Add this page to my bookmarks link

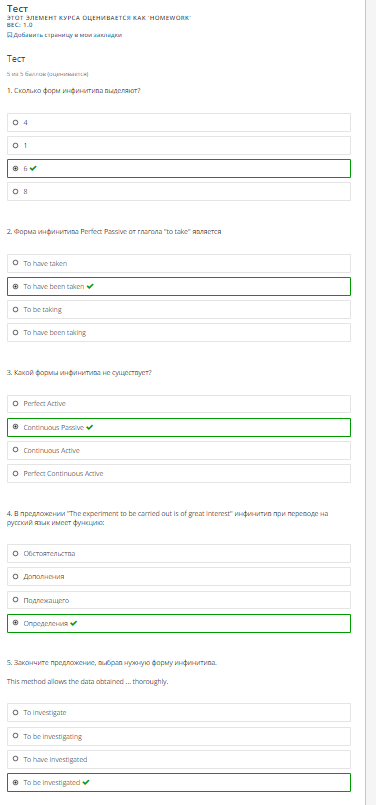(67, 35)
